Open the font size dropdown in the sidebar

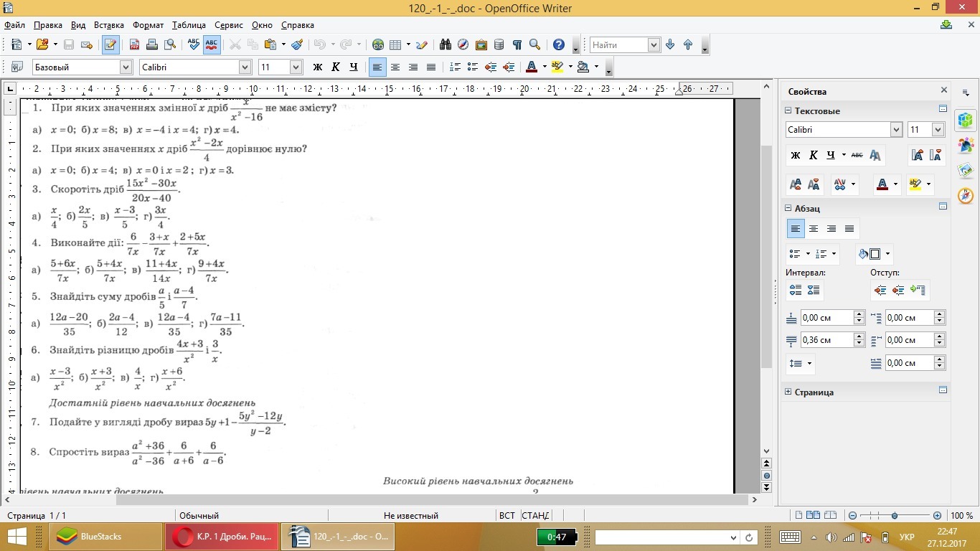(937, 130)
